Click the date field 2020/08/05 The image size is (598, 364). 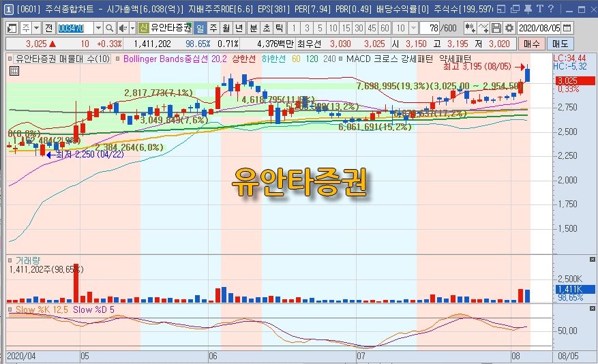point(539,28)
